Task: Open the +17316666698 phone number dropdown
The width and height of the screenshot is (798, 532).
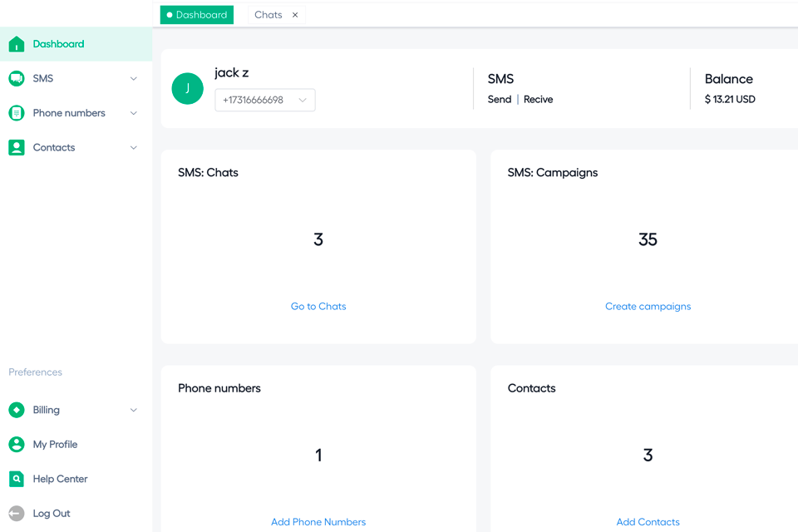Action: pos(265,100)
